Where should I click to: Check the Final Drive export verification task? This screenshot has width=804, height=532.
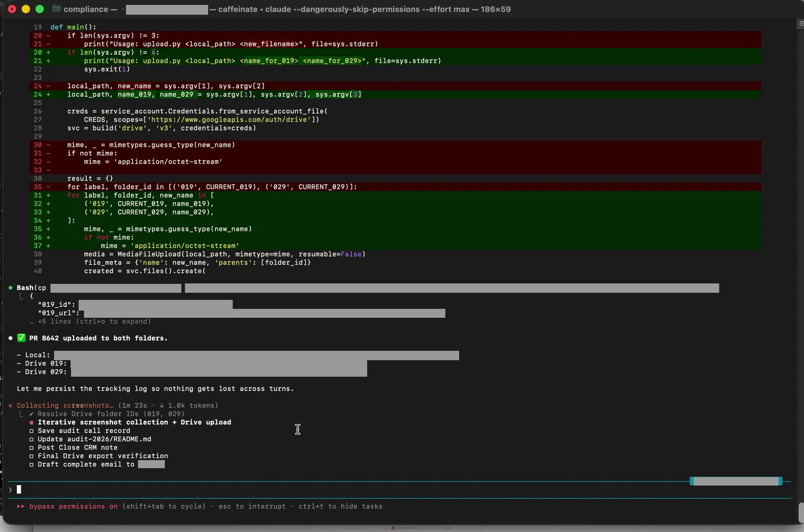coord(31,456)
